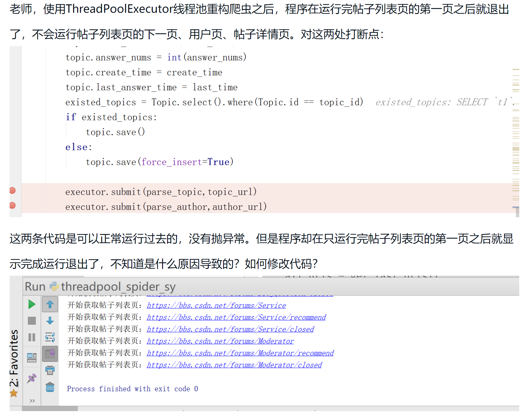Click the 'existed_topics = Topic.select()' code
The image size is (532, 417).
214,102
